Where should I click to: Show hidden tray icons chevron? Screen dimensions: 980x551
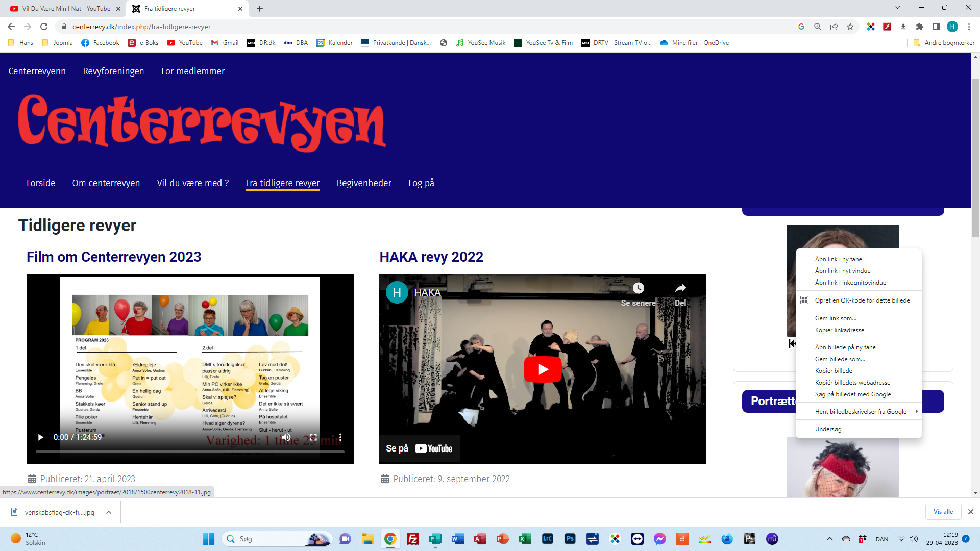tap(830, 539)
